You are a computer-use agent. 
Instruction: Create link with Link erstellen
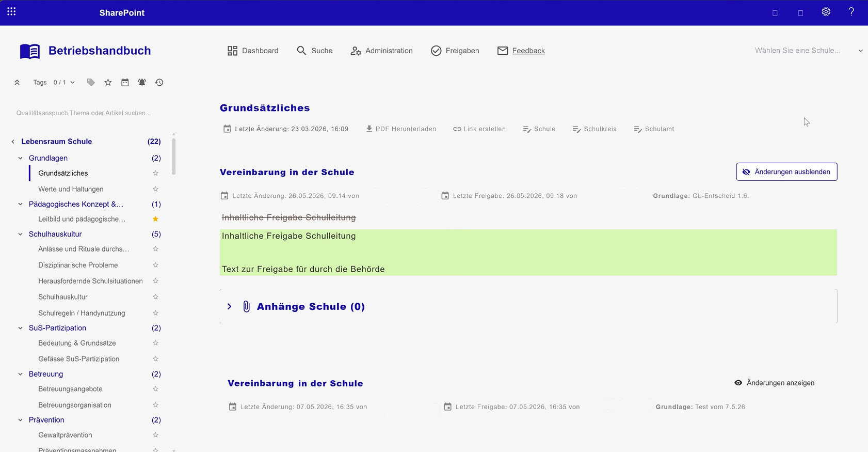pyautogui.click(x=479, y=129)
